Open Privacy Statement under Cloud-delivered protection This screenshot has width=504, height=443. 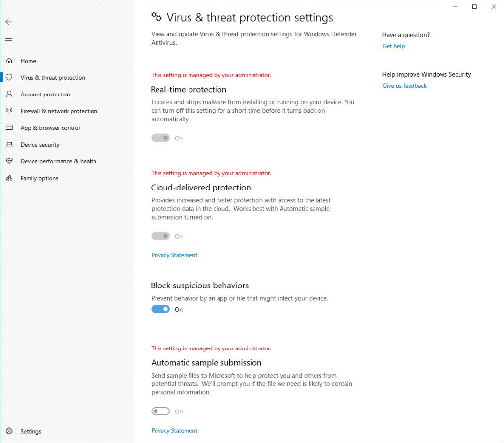(174, 255)
